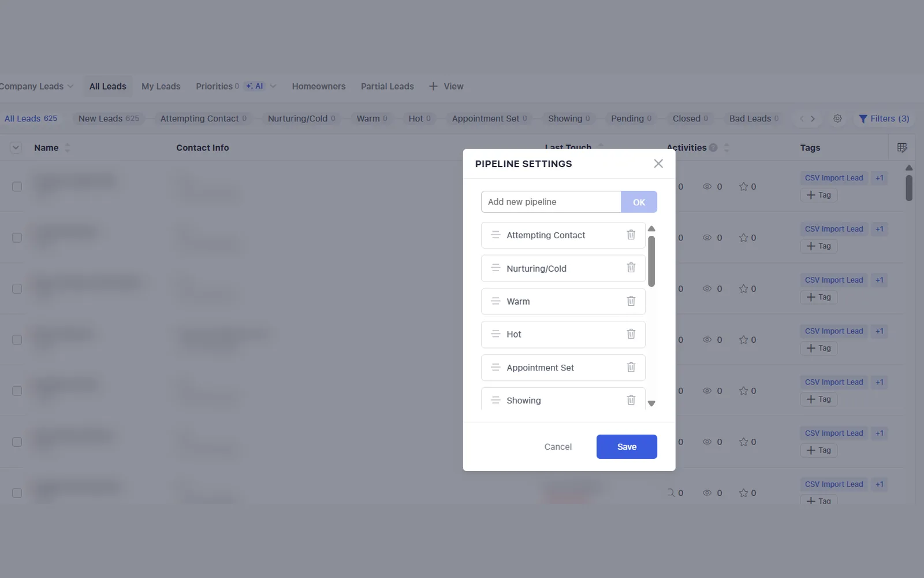Switch to the Homeowners tab
Screen dimensions: 924x578
[x=318, y=86]
